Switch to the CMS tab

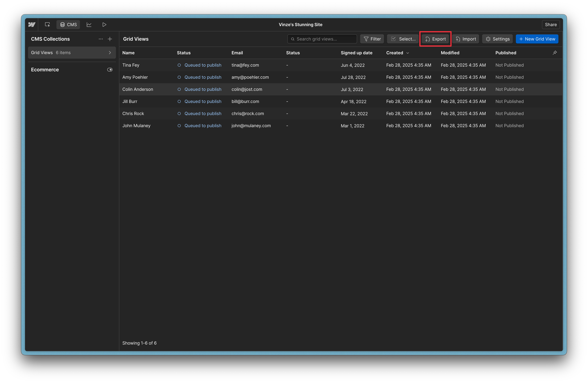(68, 24)
